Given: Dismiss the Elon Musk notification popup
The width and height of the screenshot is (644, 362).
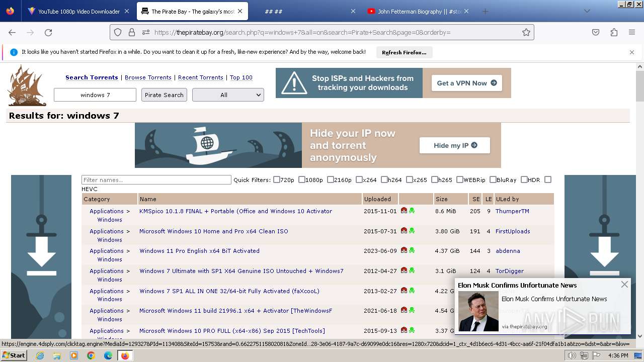Looking at the screenshot, I should pyautogui.click(x=624, y=285).
